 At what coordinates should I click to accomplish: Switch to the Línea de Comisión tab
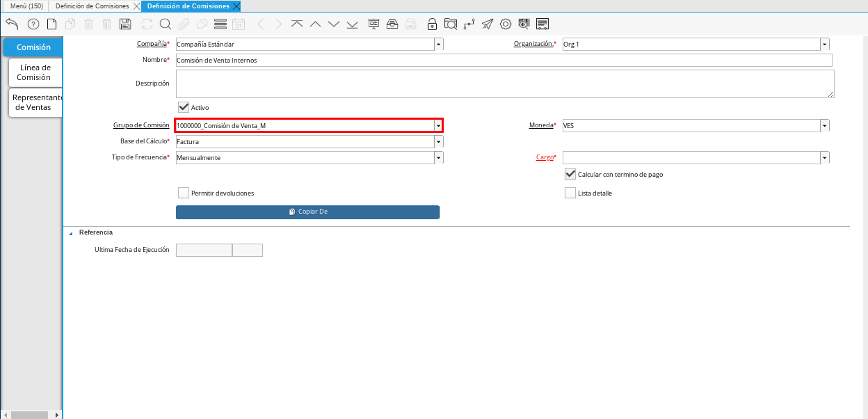click(35, 72)
